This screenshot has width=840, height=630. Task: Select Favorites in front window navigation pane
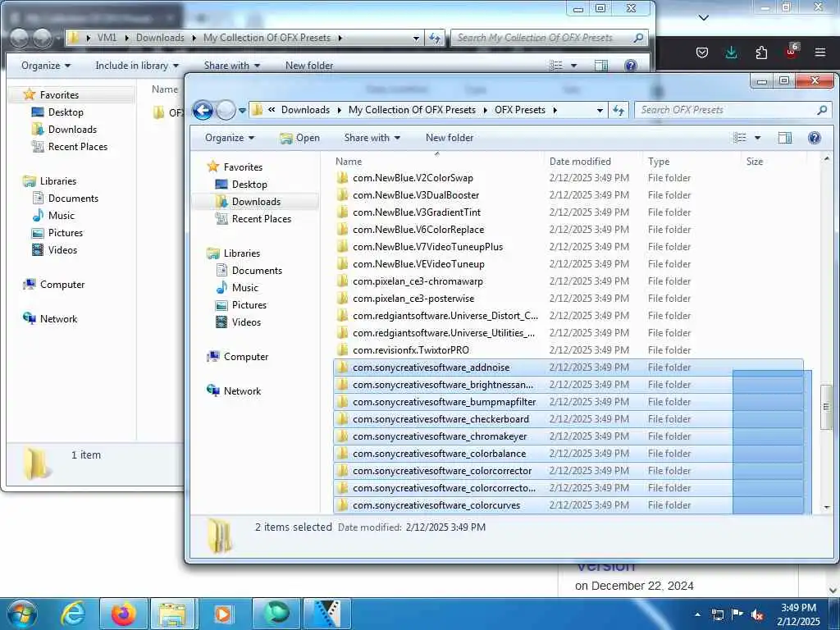243,167
